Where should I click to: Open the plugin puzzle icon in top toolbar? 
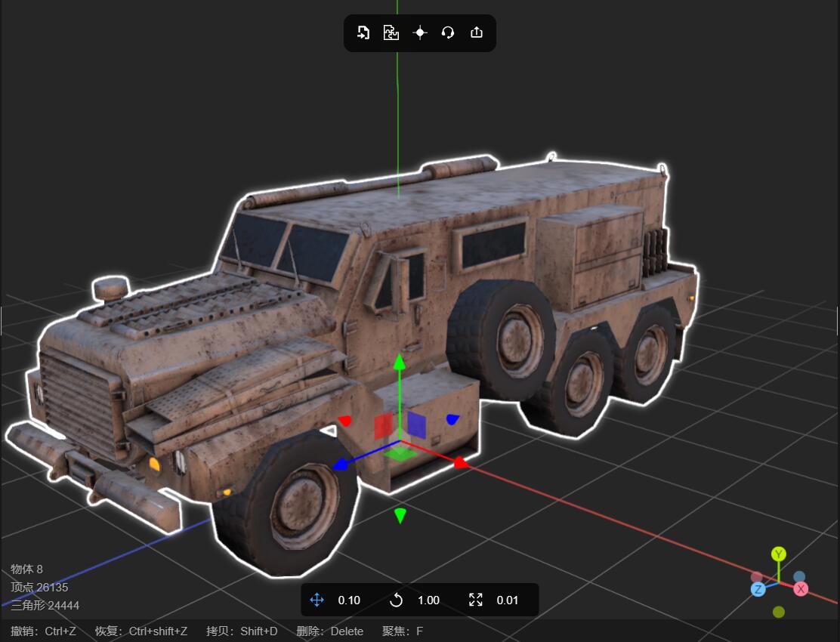click(x=391, y=32)
